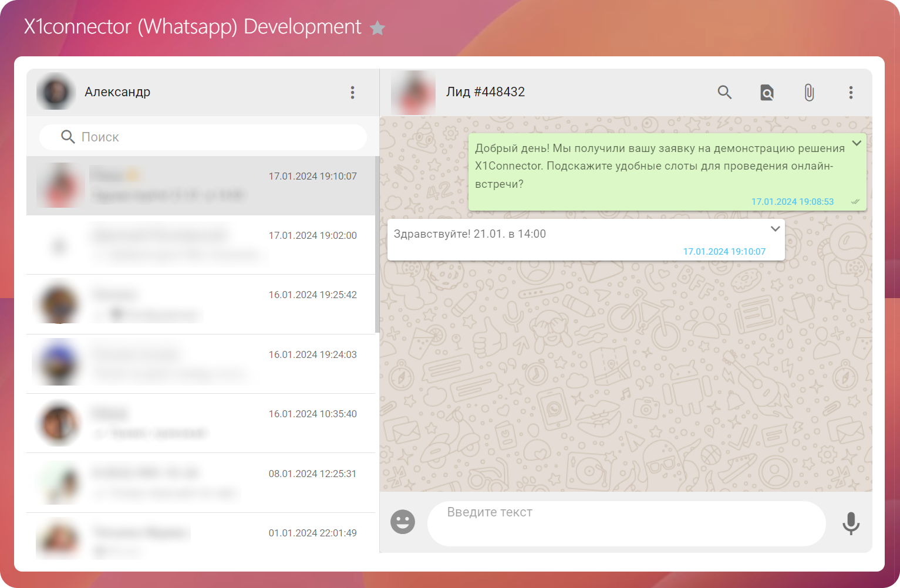Click read-receipt checkmarks on green message
Viewport: 900px width, 588px height.
(x=855, y=202)
